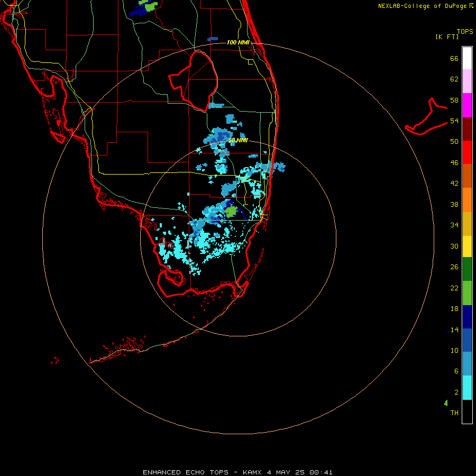Image resolution: width=476 pixels, height=476 pixels.
Task: Click the TH legend label
Action: click(x=454, y=413)
